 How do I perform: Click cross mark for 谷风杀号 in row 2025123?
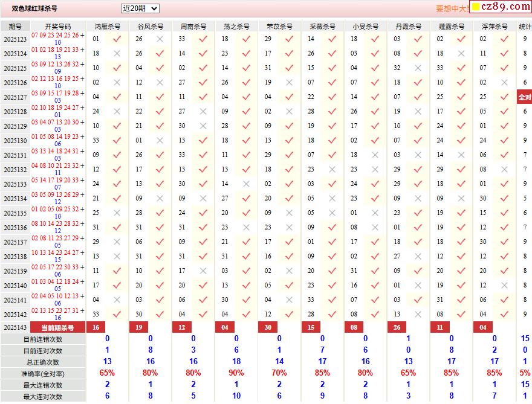click(160, 39)
